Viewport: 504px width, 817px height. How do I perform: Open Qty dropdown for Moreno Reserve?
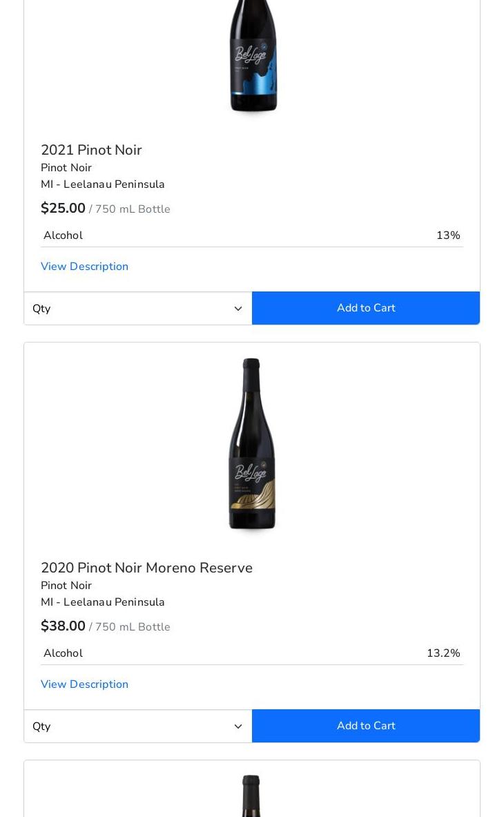click(131, 727)
